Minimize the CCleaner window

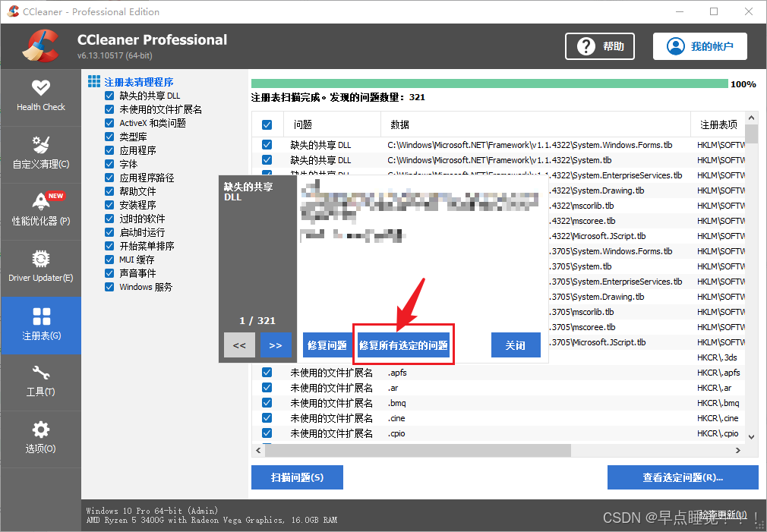[x=679, y=11]
